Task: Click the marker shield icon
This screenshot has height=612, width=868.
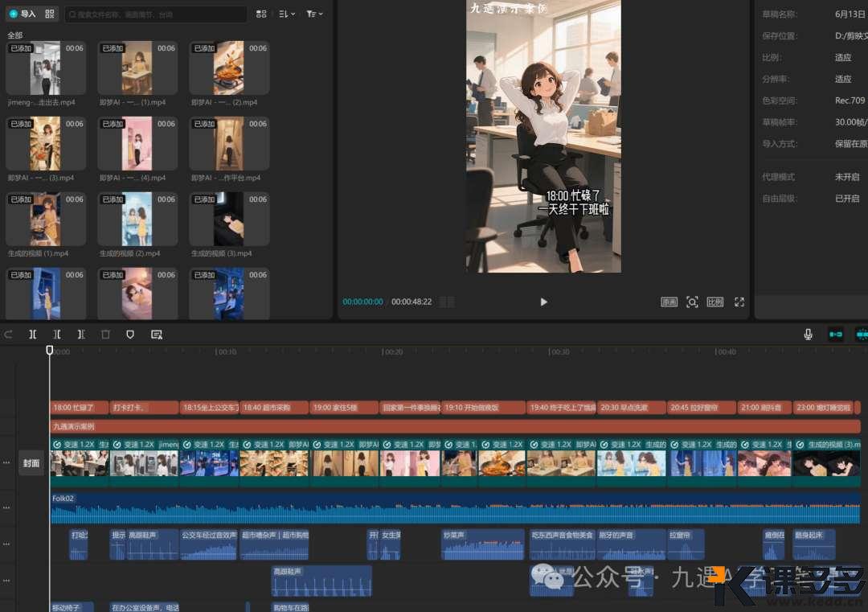Action: click(130, 335)
